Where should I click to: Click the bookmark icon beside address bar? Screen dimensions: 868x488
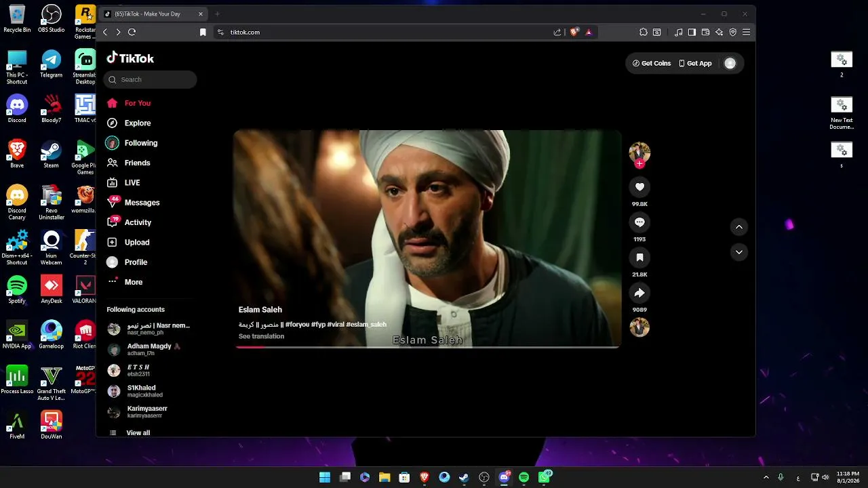tap(203, 32)
